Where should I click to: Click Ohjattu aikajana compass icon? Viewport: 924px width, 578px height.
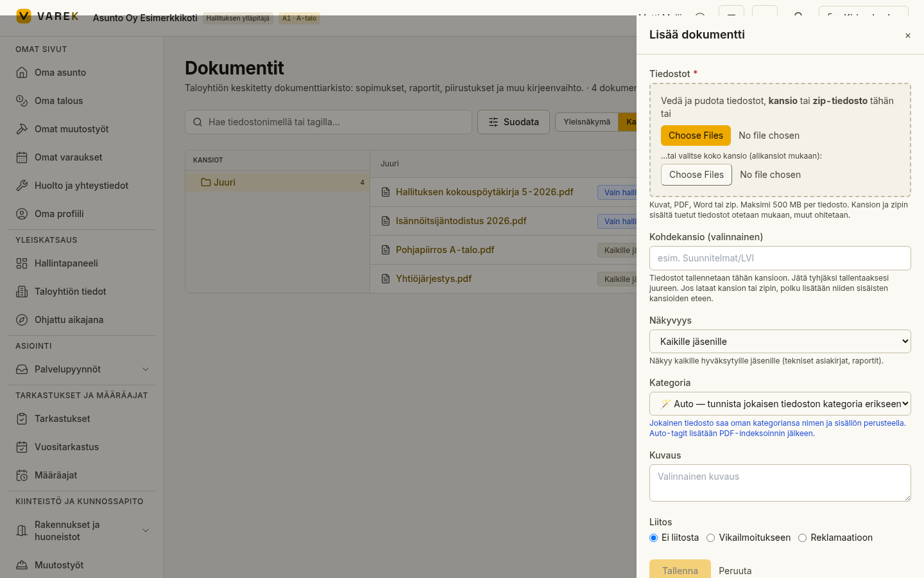pyautogui.click(x=22, y=320)
